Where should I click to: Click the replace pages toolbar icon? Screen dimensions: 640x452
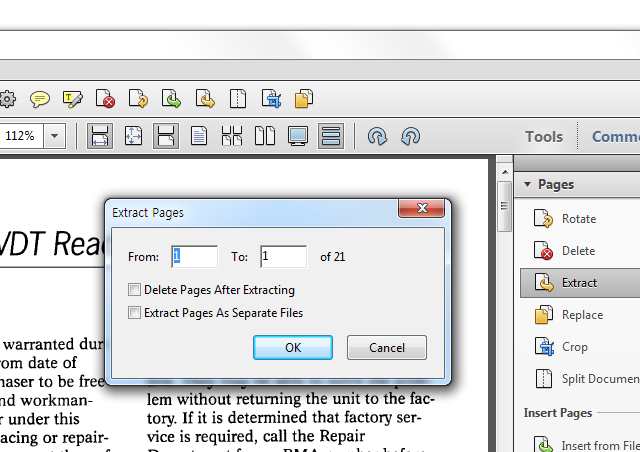tap(304, 99)
